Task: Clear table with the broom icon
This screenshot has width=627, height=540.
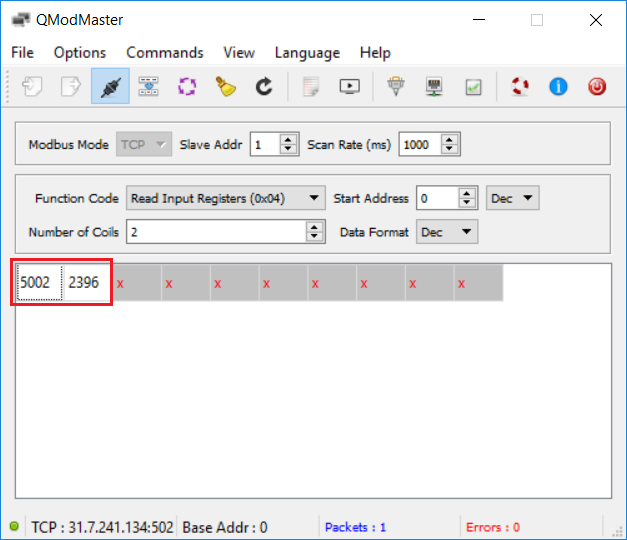Action: point(226,86)
